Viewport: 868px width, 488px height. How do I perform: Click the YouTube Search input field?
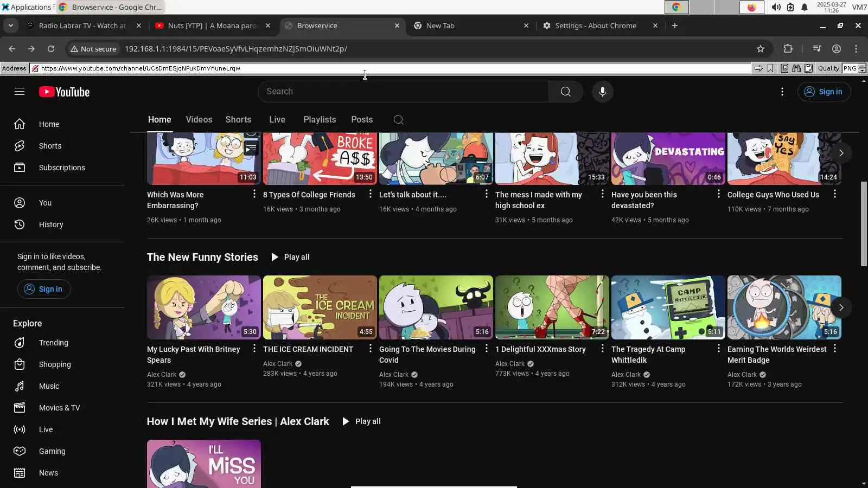(404, 92)
